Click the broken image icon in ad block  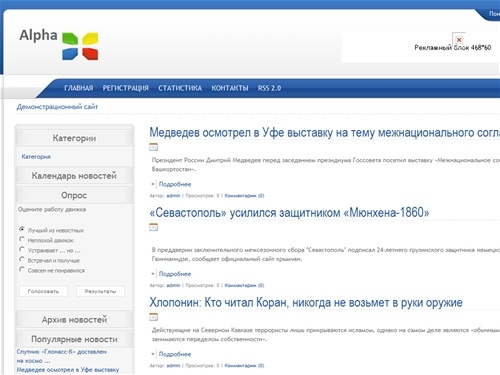coord(459,40)
